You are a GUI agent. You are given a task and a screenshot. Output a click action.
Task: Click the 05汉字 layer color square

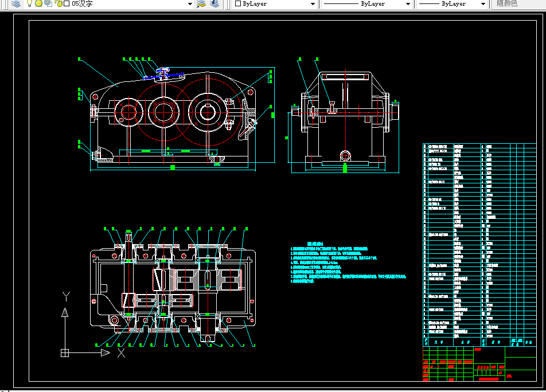coord(67,3)
